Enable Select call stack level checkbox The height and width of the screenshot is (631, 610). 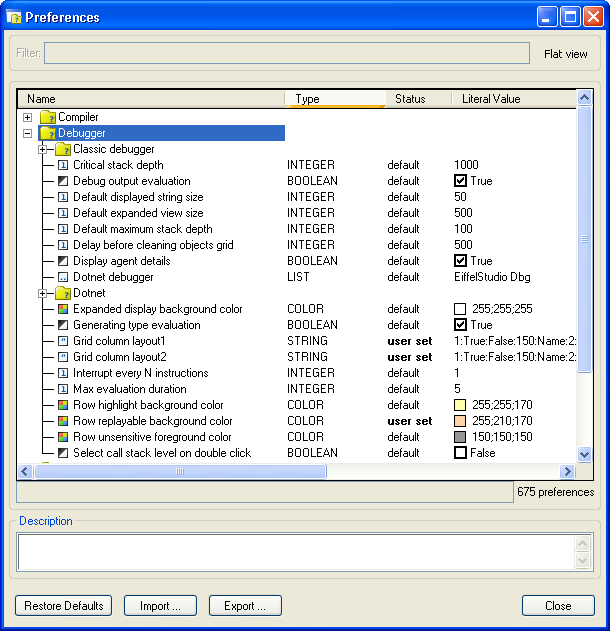click(461, 453)
